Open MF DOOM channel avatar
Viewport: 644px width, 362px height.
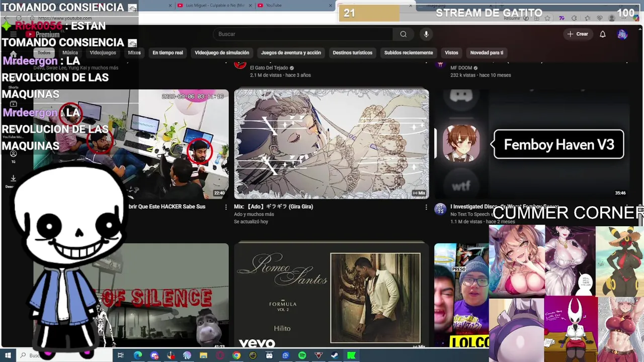tap(440, 64)
